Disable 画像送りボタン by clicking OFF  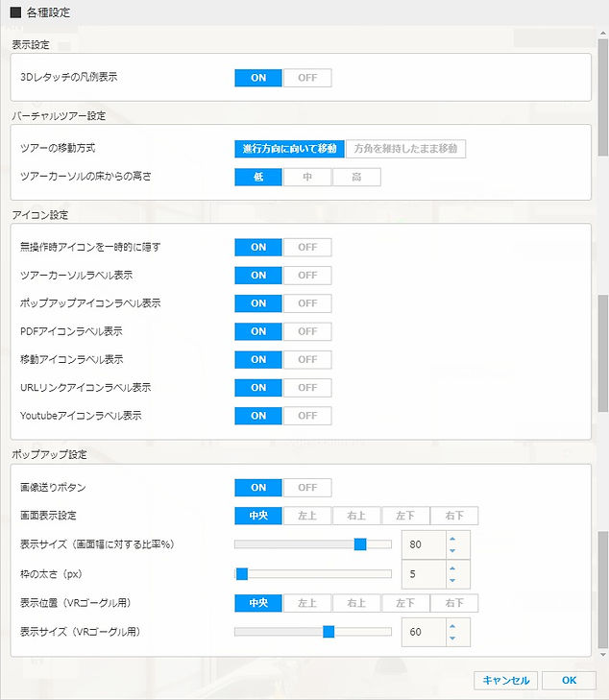[x=307, y=488]
